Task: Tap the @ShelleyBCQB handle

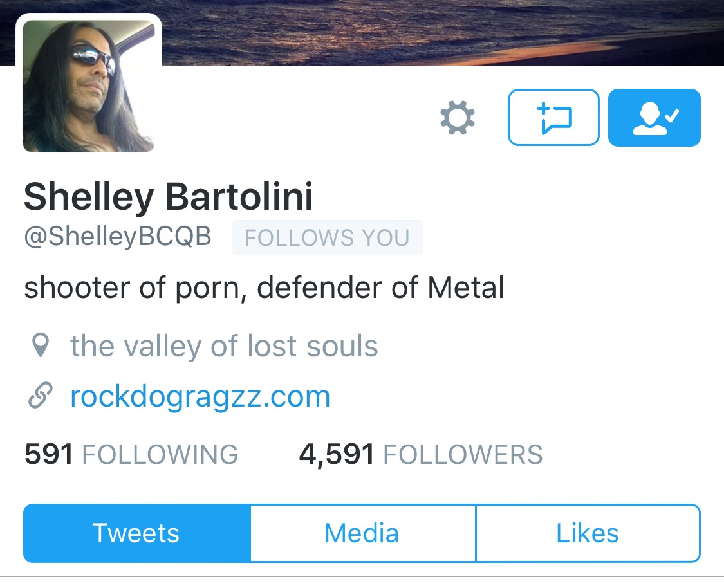Action: tap(118, 237)
